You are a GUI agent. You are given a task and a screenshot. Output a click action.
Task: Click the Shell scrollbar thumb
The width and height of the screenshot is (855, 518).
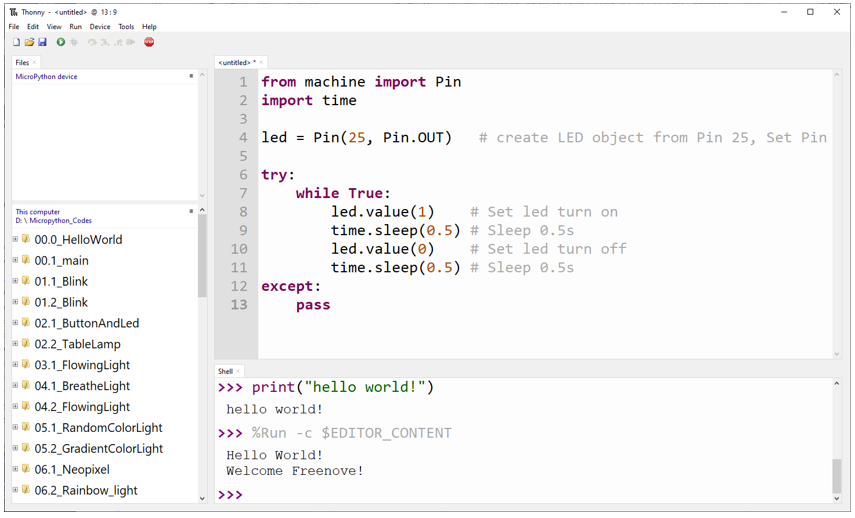pos(836,475)
